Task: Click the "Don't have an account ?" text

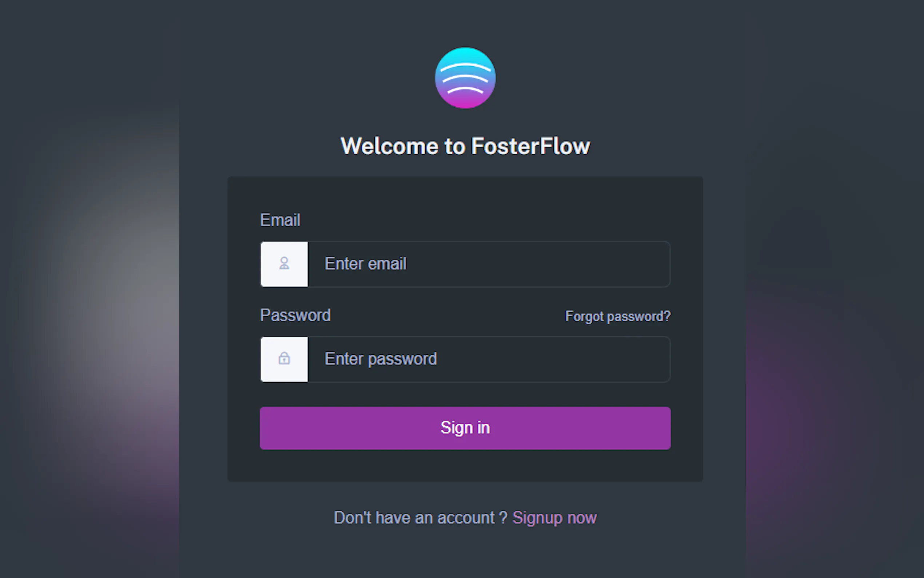Action: click(420, 518)
